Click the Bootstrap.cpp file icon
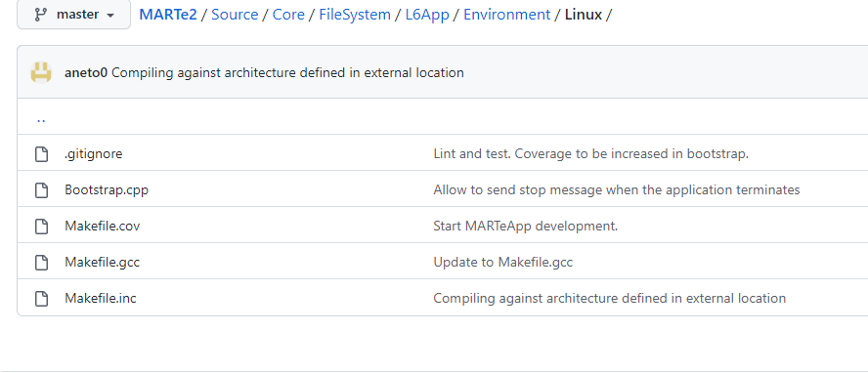868x373 pixels. pyautogui.click(x=41, y=190)
